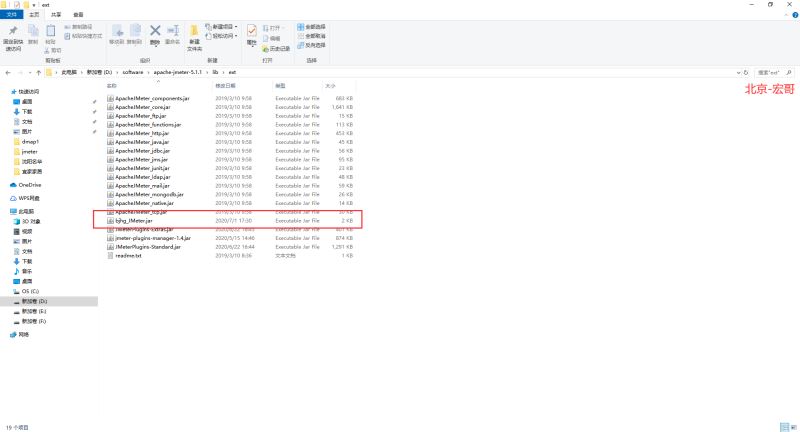Click the Help question mark icon
Viewport: 800px width, 432px height.
click(795, 15)
